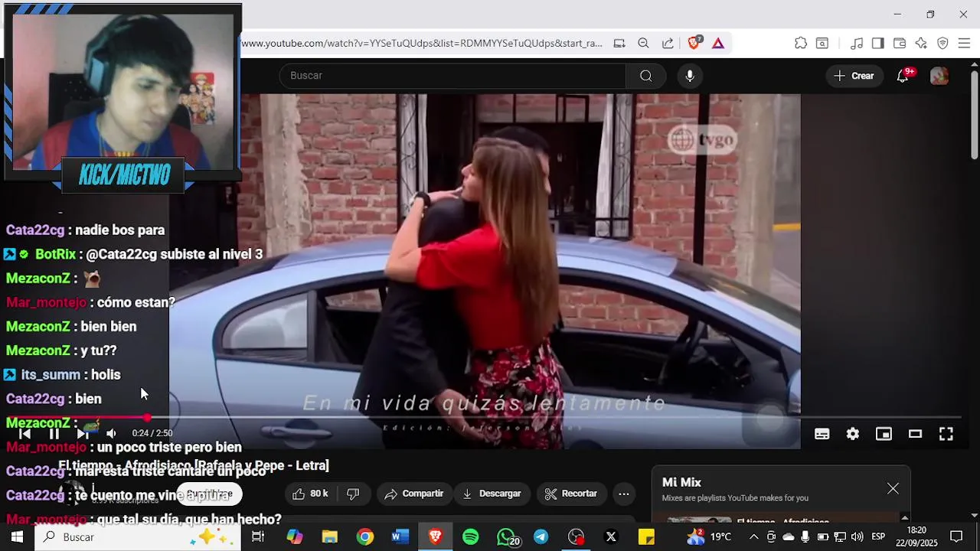Pause the video

pos(54,433)
